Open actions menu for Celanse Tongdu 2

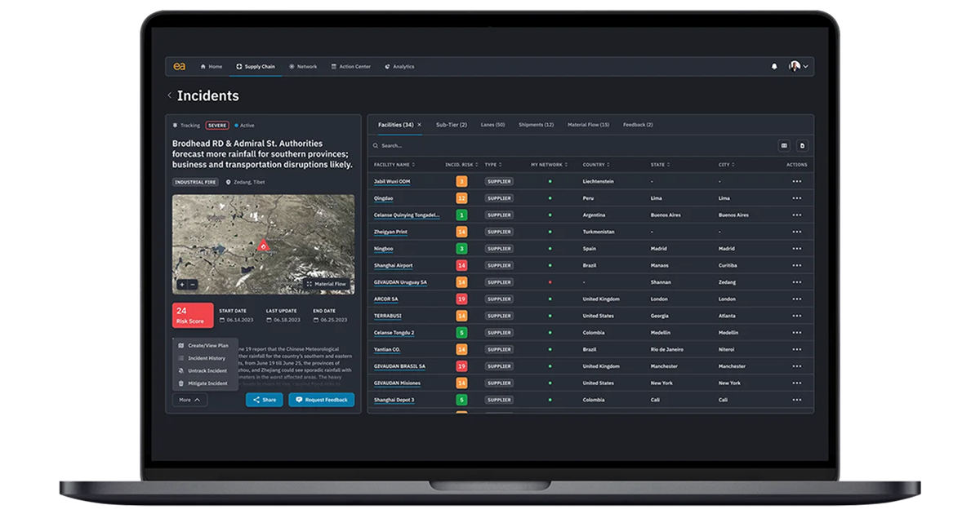797,333
